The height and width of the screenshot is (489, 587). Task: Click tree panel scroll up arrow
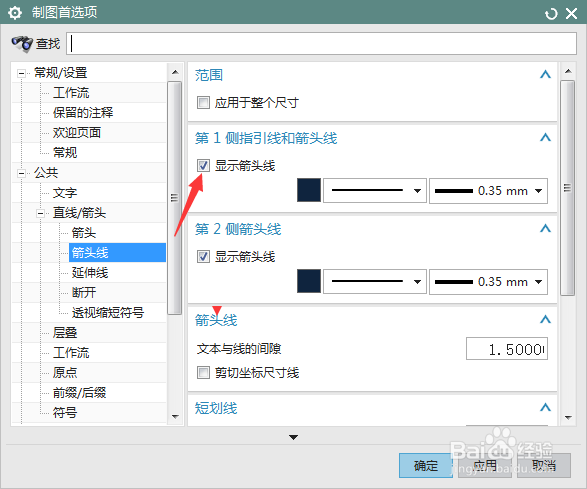point(175,72)
